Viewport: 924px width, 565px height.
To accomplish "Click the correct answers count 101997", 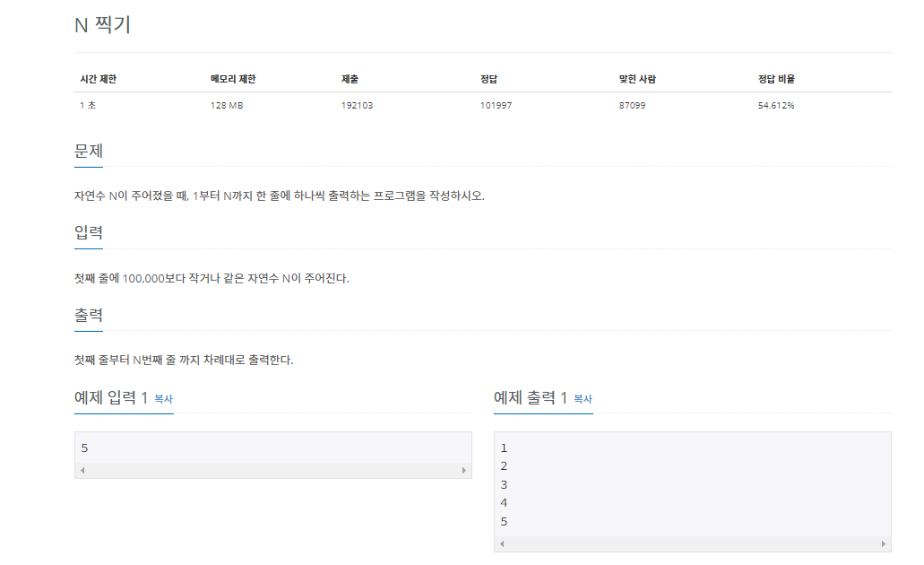I will (496, 106).
